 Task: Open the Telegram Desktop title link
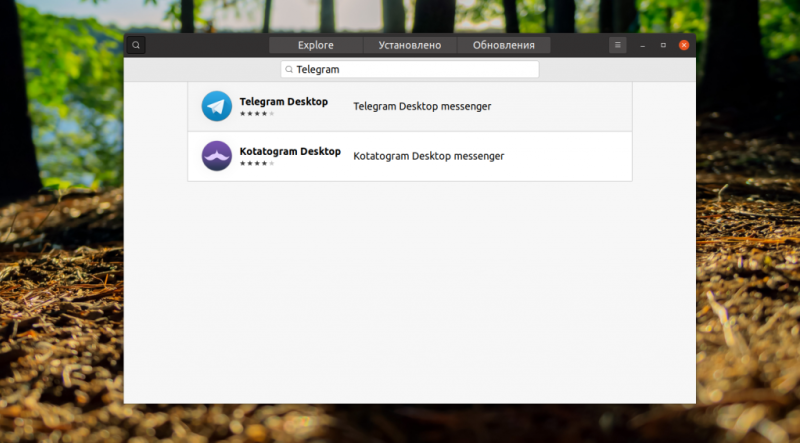coord(284,102)
